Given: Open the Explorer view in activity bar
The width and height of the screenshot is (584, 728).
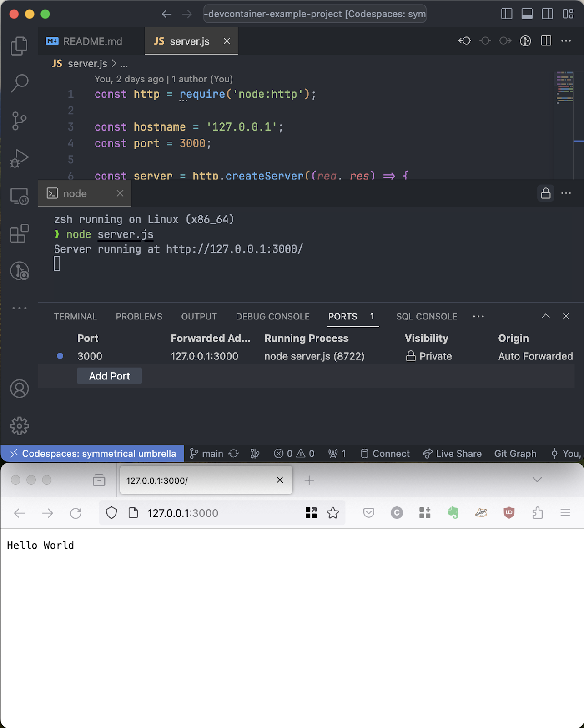Looking at the screenshot, I should pyautogui.click(x=19, y=45).
